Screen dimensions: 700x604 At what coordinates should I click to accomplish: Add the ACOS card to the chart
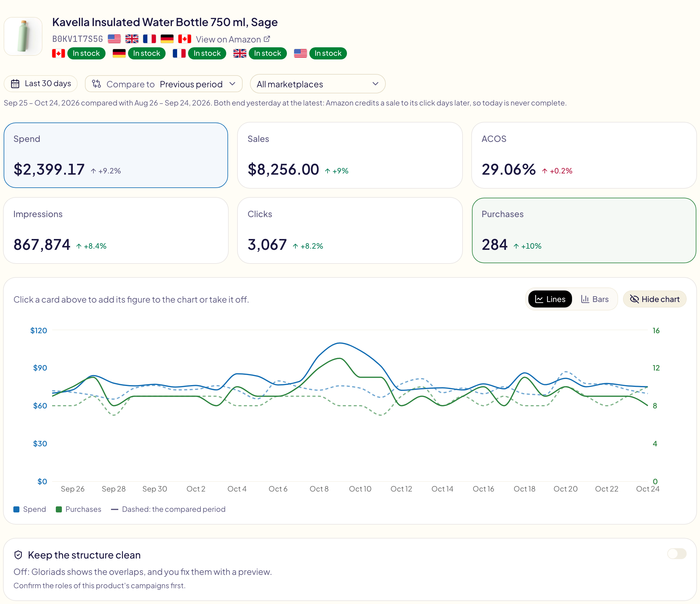point(584,155)
